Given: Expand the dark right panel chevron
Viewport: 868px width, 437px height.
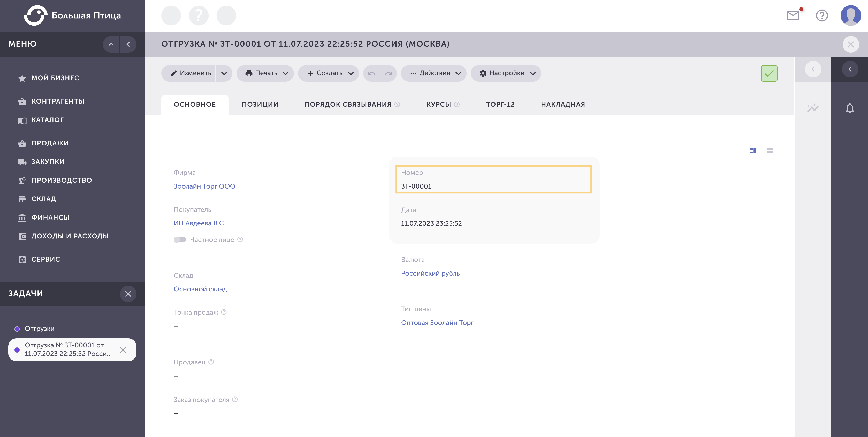Looking at the screenshot, I should pyautogui.click(x=850, y=69).
